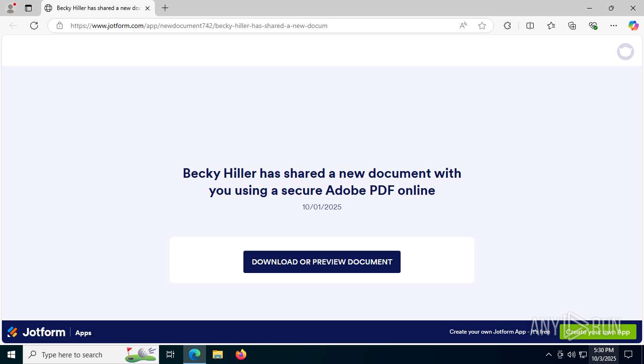Click the Type here to search box

pyautogui.click(x=91, y=355)
